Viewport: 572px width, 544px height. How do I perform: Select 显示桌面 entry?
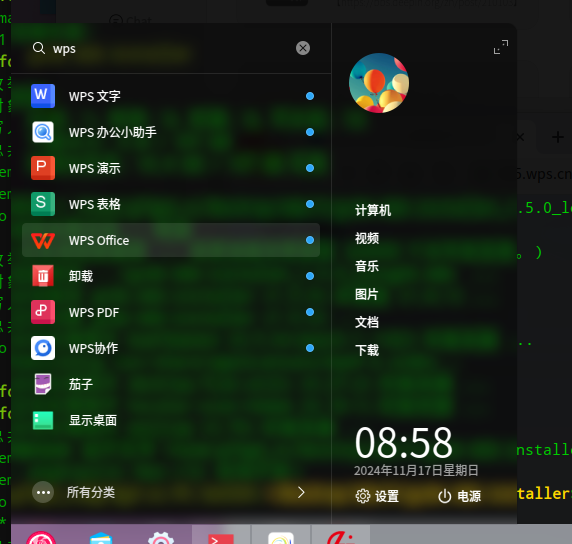[171, 420]
